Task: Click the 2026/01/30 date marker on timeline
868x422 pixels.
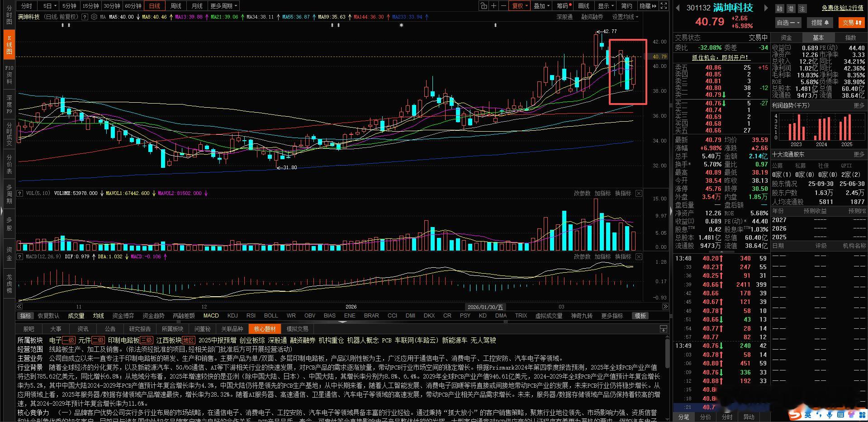Action: point(485,307)
